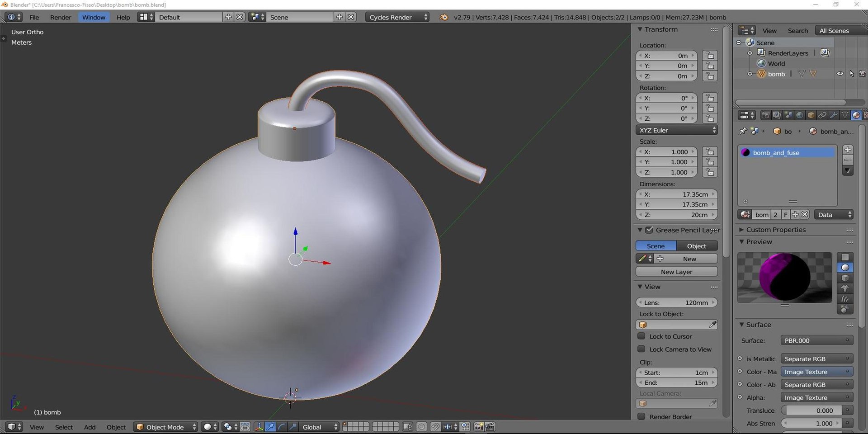Open the Help menu
This screenshot has width=868, height=434.
click(123, 17)
